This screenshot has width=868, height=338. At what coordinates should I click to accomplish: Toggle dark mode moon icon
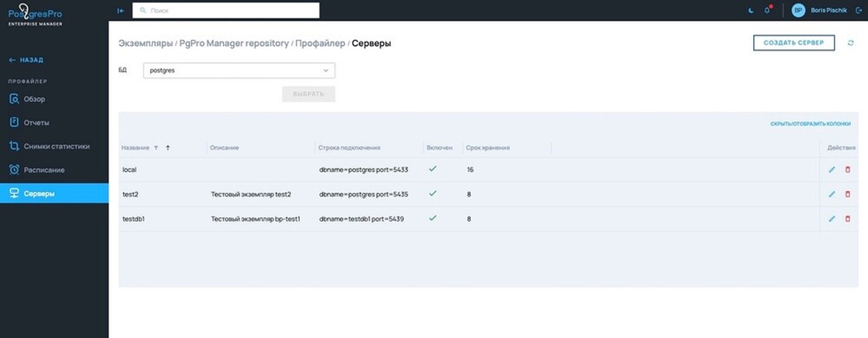pos(751,10)
